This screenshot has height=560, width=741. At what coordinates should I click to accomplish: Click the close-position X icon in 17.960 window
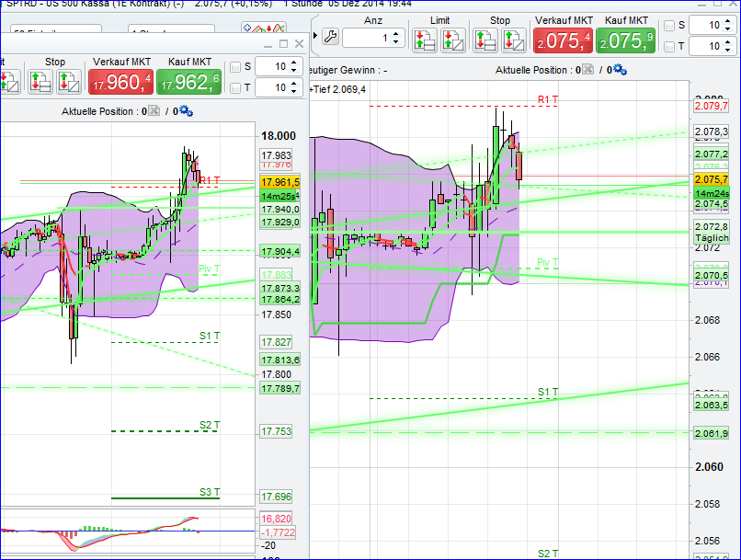pos(154,111)
